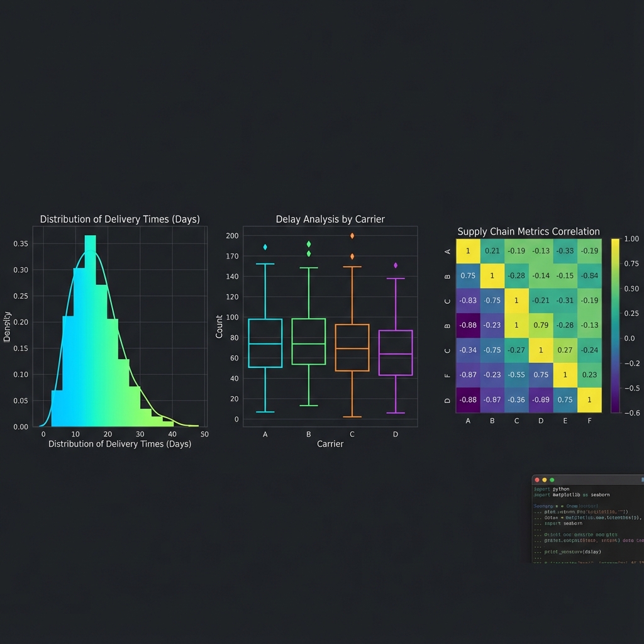The width and height of the screenshot is (644, 644).
Task: Click the Carrier axis label under the boxplots
Action: [330, 443]
